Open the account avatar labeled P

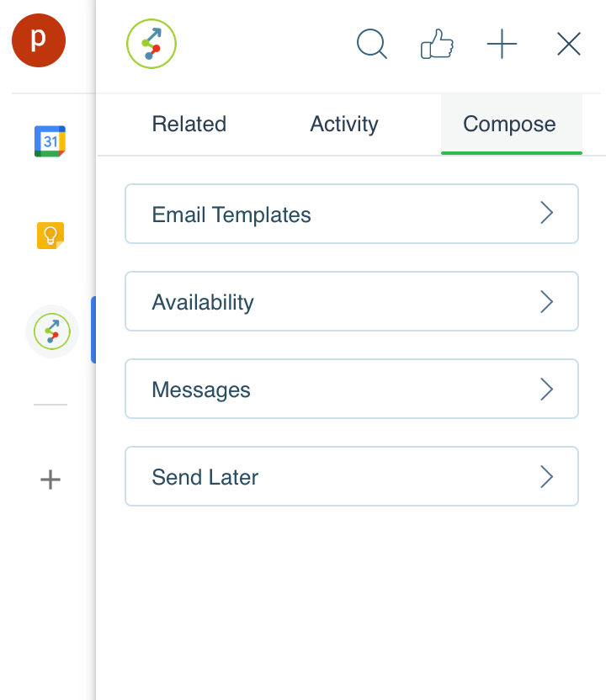(39, 40)
